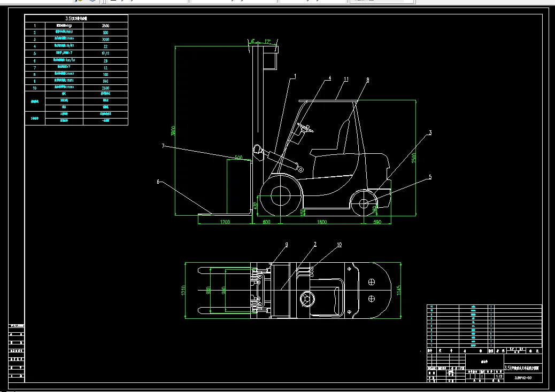The height and width of the screenshot is (392, 555).
Task: Click callout number 2 above the top view
Action: 315,244
